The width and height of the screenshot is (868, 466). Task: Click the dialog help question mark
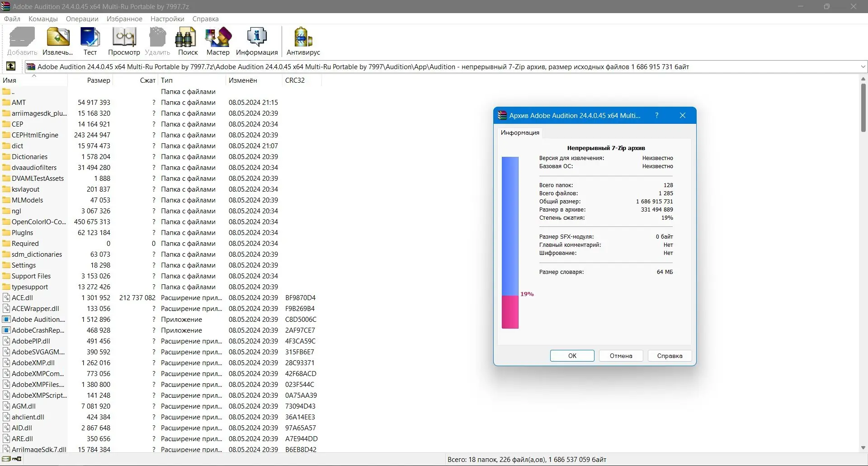pos(656,115)
